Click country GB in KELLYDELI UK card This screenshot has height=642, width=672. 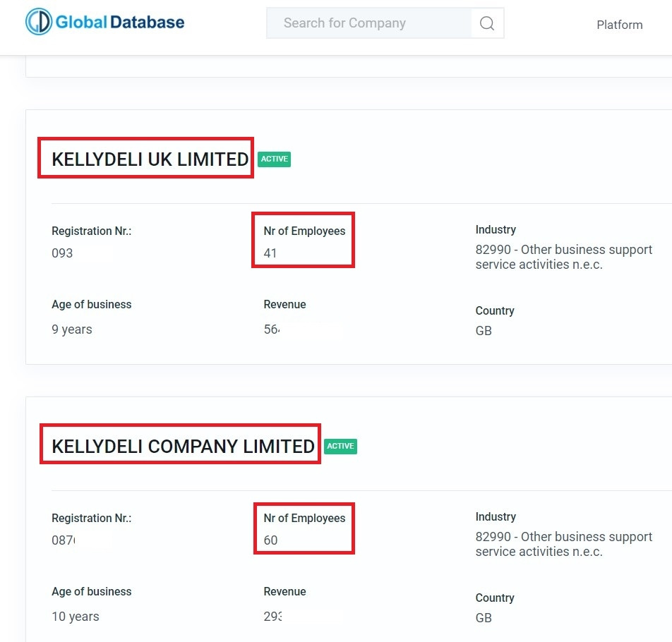(x=484, y=331)
